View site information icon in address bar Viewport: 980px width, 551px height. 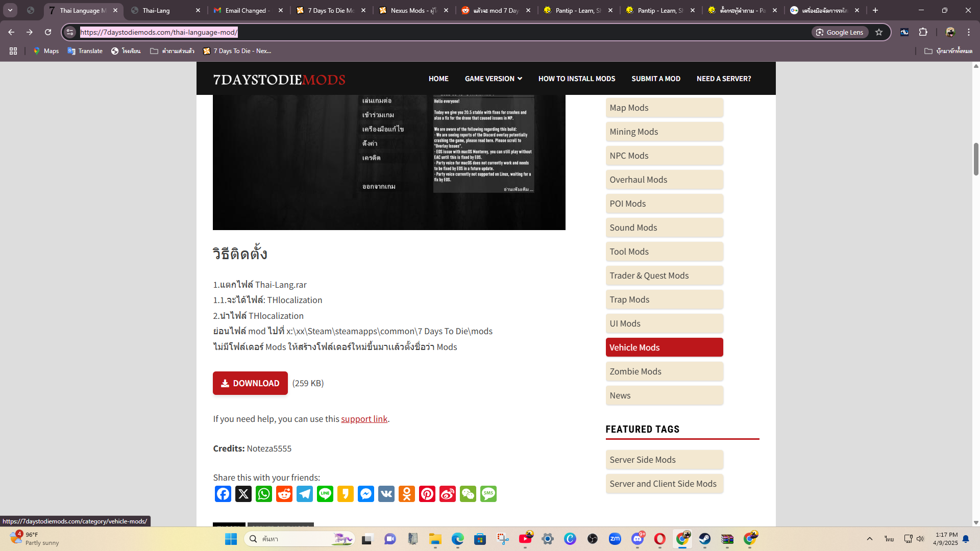pyautogui.click(x=70, y=32)
